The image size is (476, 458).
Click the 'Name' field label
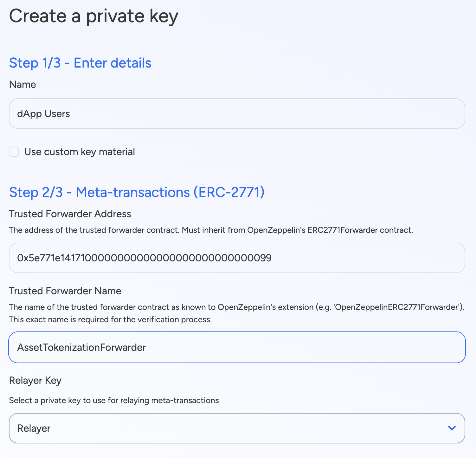click(x=23, y=84)
